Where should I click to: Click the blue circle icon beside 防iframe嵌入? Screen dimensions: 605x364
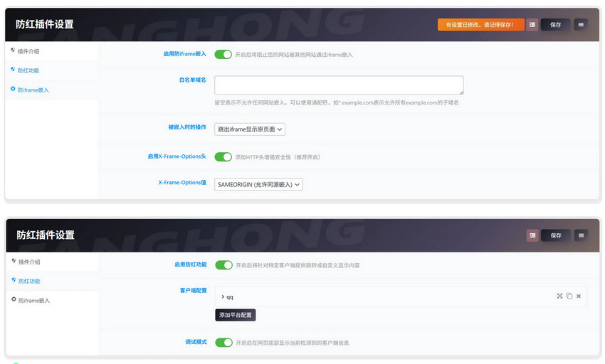tap(13, 89)
